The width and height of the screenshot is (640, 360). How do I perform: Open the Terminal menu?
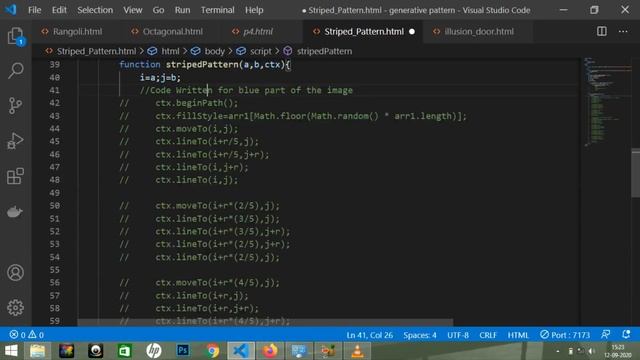(x=218, y=10)
